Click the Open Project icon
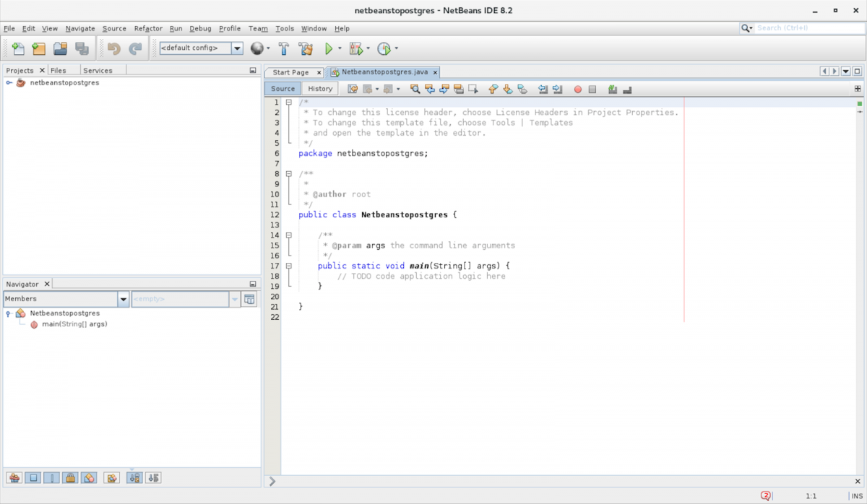This screenshot has width=867, height=504. point(60,48)
